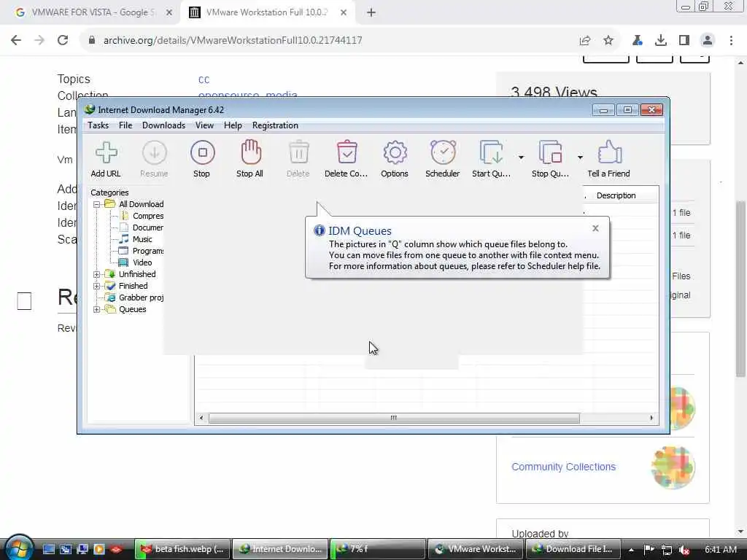This screenshot has width=747, height=560.
Task: Open beta fish.webp taskbar button
Action: click(x=182, y=549)
